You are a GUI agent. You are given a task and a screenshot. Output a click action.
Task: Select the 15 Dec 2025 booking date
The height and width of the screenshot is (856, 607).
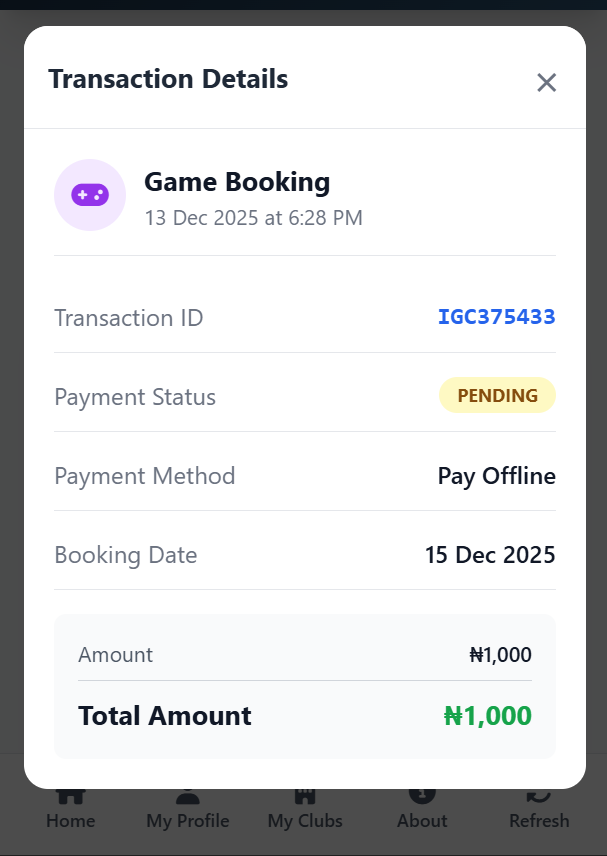490,555
